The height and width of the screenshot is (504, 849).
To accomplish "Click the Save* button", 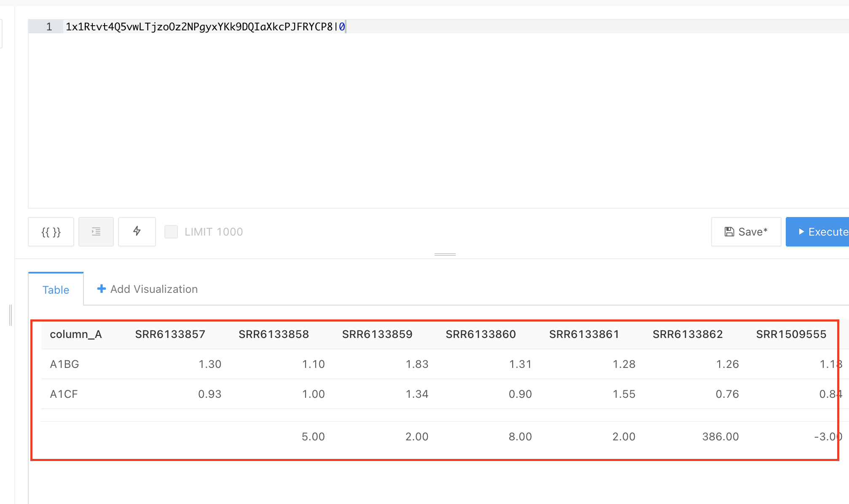I will pyautogui.click(x=746, y=231).
